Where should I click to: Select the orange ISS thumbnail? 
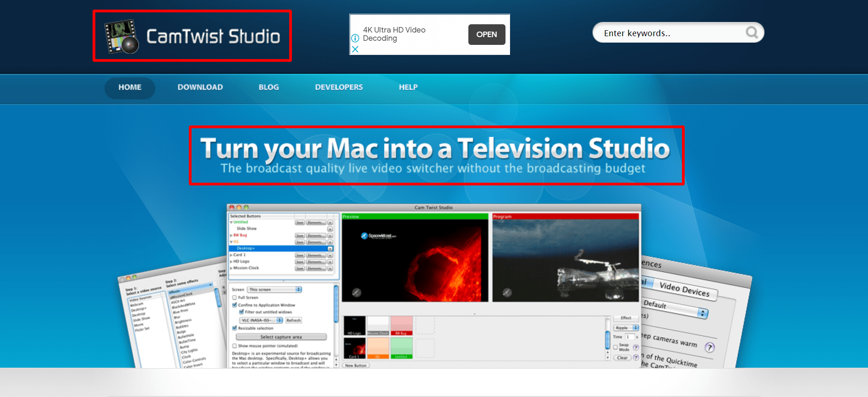(378, 348)
